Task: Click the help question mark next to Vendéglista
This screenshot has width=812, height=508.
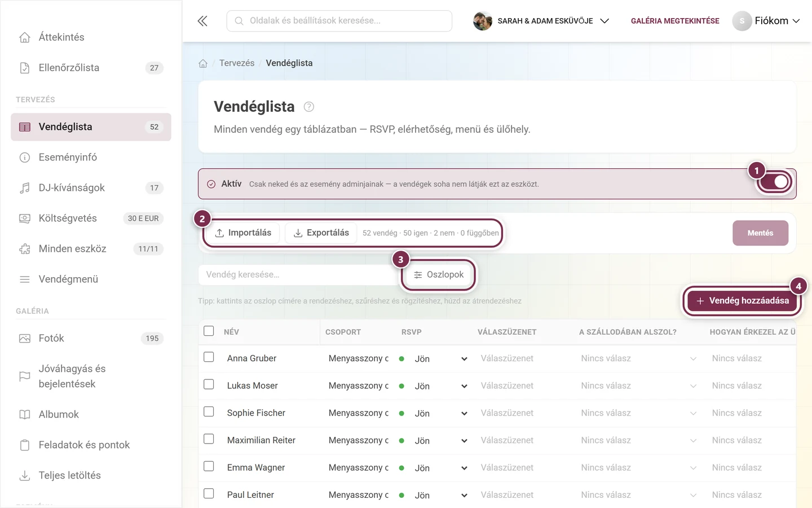Action: point(309,107)
